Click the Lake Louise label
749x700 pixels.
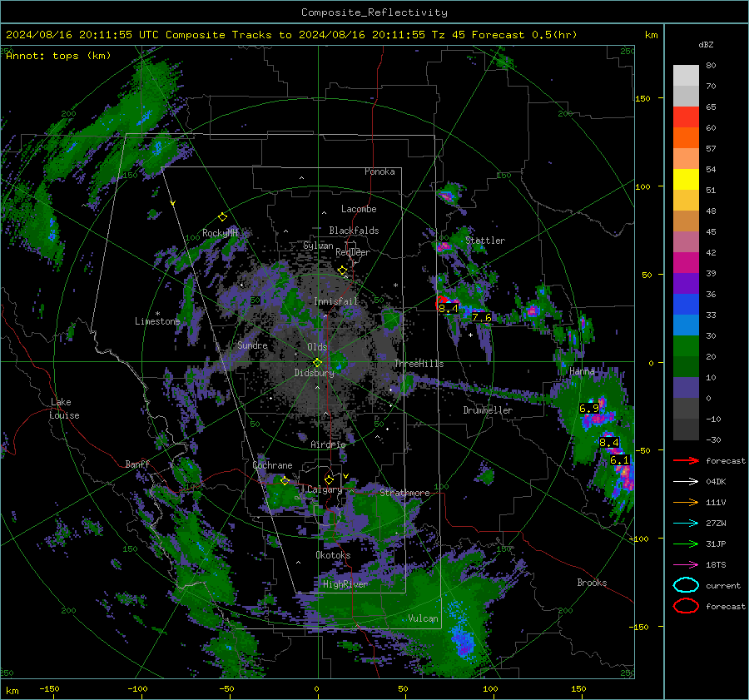(64, 409)
